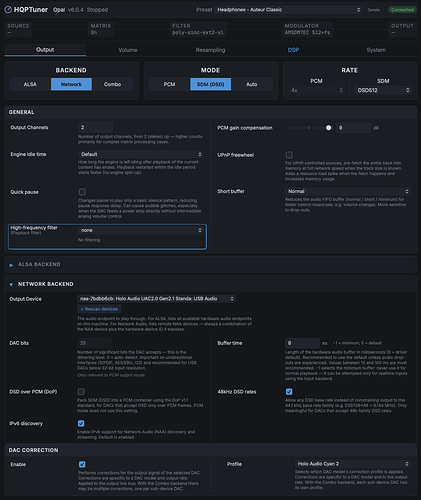Switch to the DSP tab
Image resolution: width=421 pixels, height=500 pixels.
(x=293, y=50)
